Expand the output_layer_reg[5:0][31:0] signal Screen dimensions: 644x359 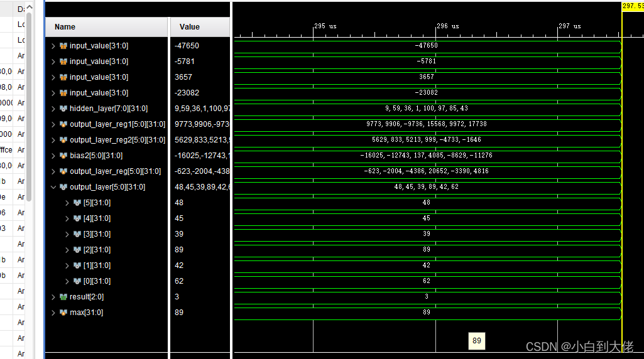tap(53, 171)
